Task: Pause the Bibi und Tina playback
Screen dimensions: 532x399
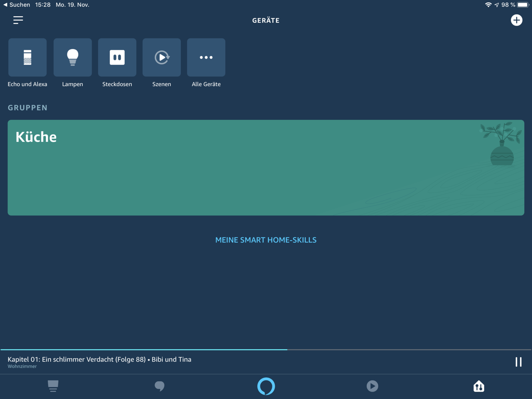Action: [x=518, y=362]
